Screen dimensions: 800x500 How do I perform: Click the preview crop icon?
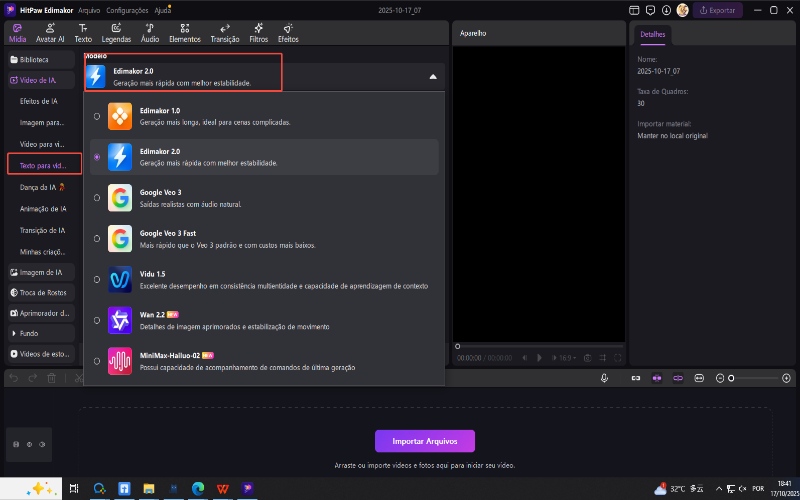click(x=603, y=358)
